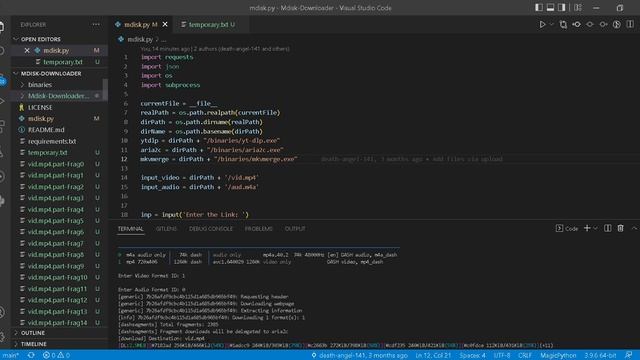Create a new terminal with plus icon
Viewport: 640px width, 360px height.
coord(587,229)
